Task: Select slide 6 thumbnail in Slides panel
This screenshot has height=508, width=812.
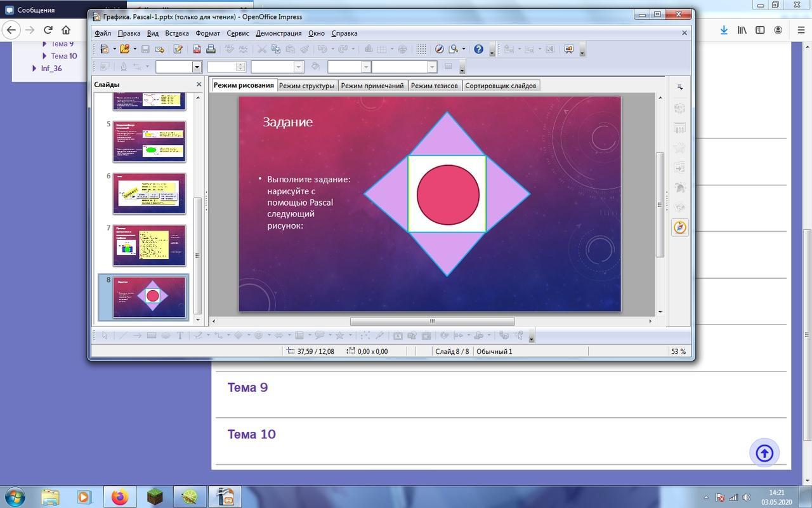Action: [x=150, y=194]
